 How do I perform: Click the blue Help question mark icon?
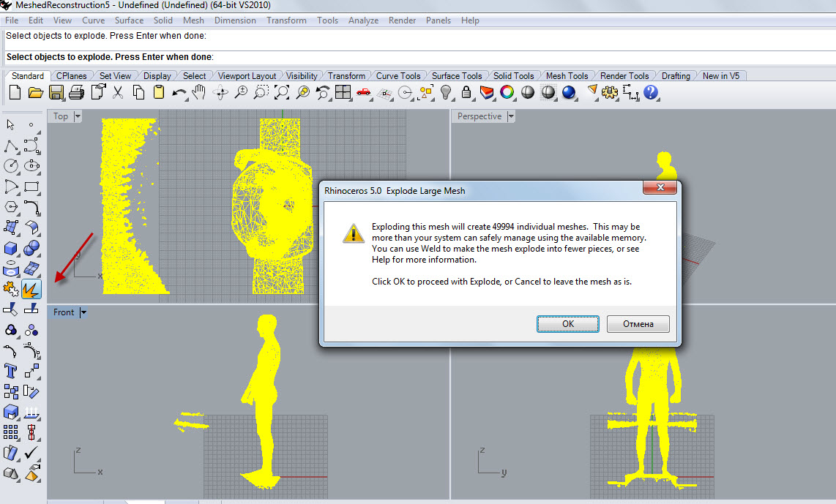[x=651, y=93]
